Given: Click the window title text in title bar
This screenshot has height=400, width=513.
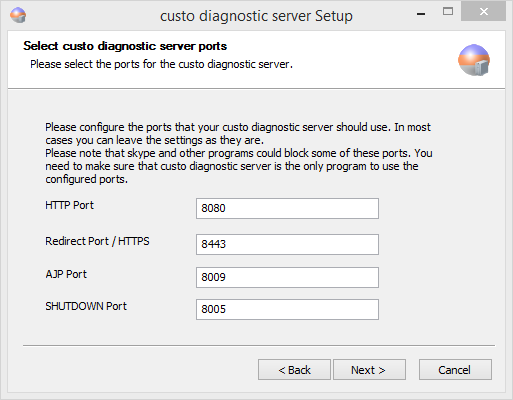Looking at the screenshot, I should [x=256, y=16].
